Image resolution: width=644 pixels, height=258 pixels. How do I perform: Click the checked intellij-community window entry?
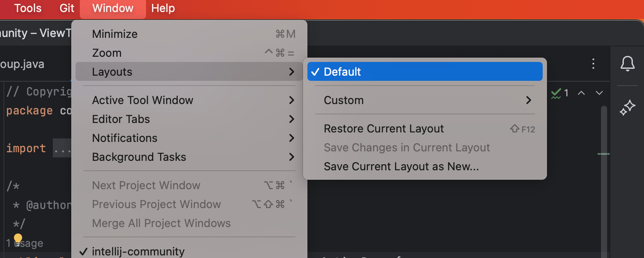[x=138, y=252]
